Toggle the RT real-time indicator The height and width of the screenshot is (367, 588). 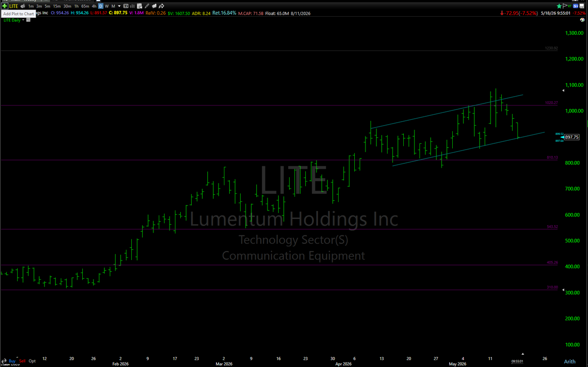[570, 6]
